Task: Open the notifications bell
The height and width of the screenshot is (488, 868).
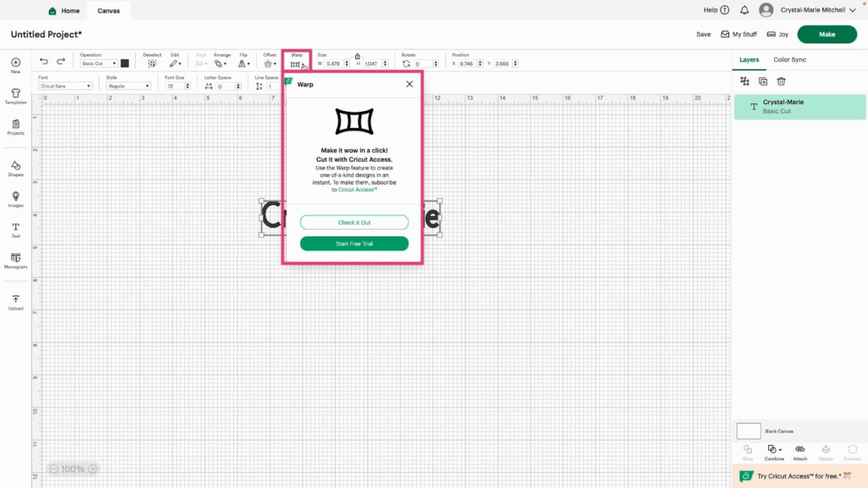Action: pos(744,10)
